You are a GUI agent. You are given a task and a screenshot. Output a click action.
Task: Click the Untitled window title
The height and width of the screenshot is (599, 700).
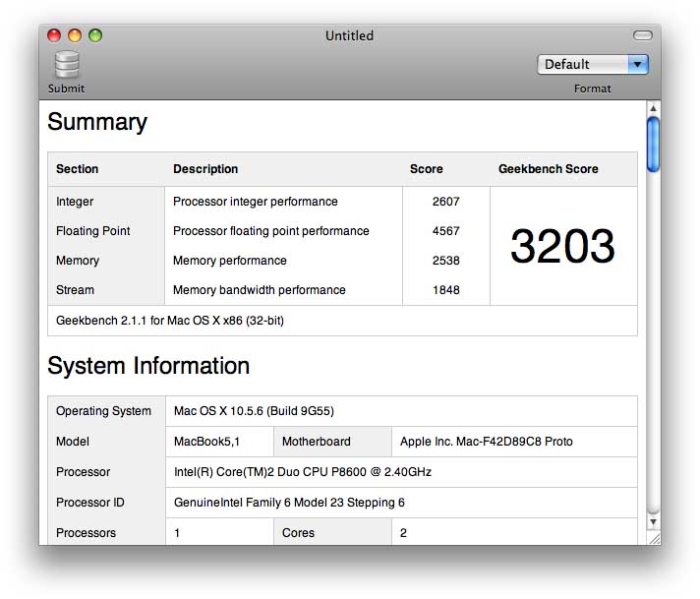click(x=350, y=35)
